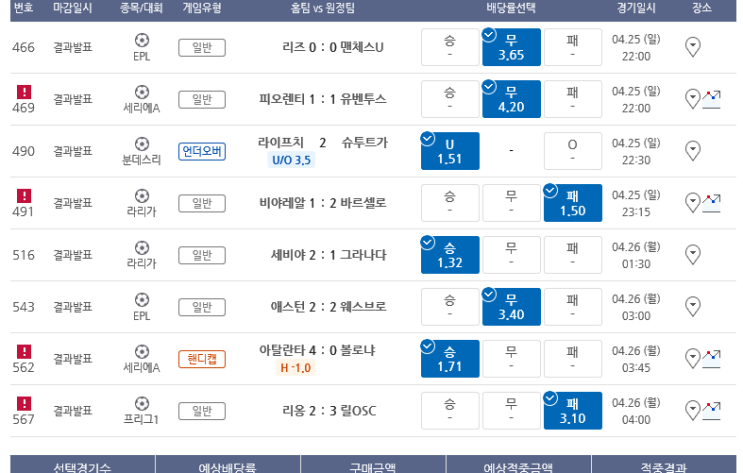Open the trend graph icon for match 567
This screenshot has height=473, width=743.
pos(711,410)
